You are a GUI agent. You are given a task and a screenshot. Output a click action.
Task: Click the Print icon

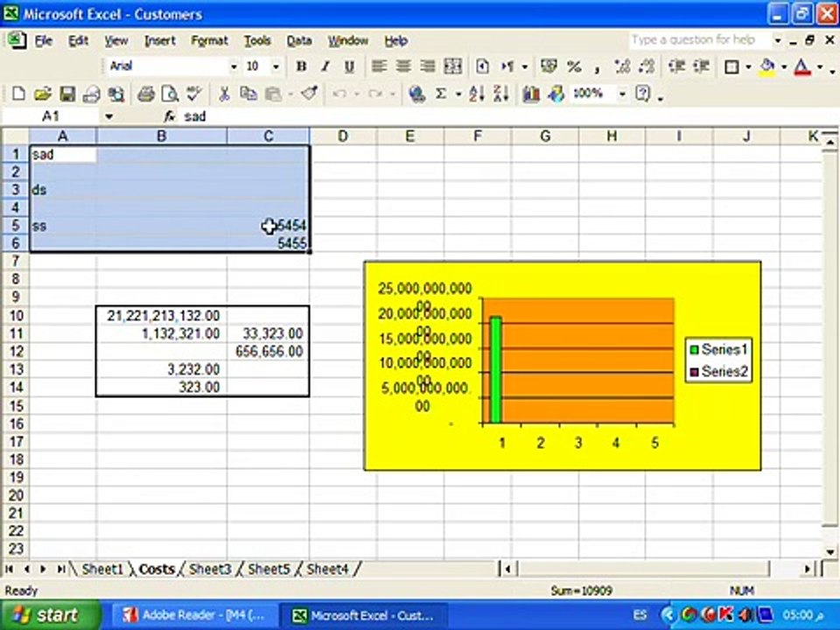(146, 94)
